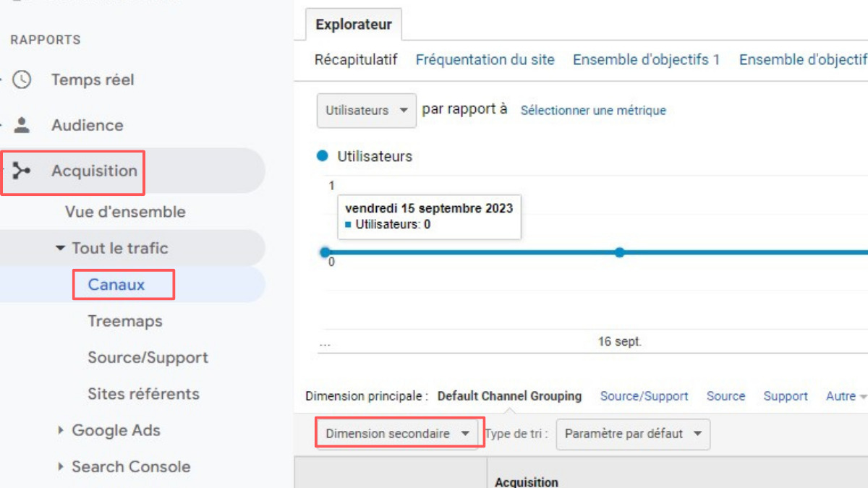
Task: Click the Sélectionner une métrique link
Action: pos(593,111)
